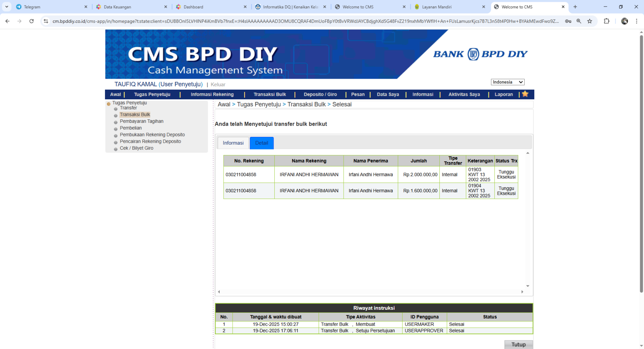644x349 pixels.
Task: Click the site information icon beside URL
Action: pyautogui.click(x=46, y=21)
